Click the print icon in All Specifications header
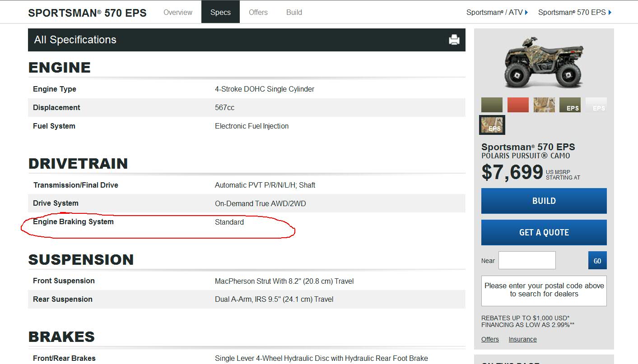The image size is (638, 364). click(454, 40)
